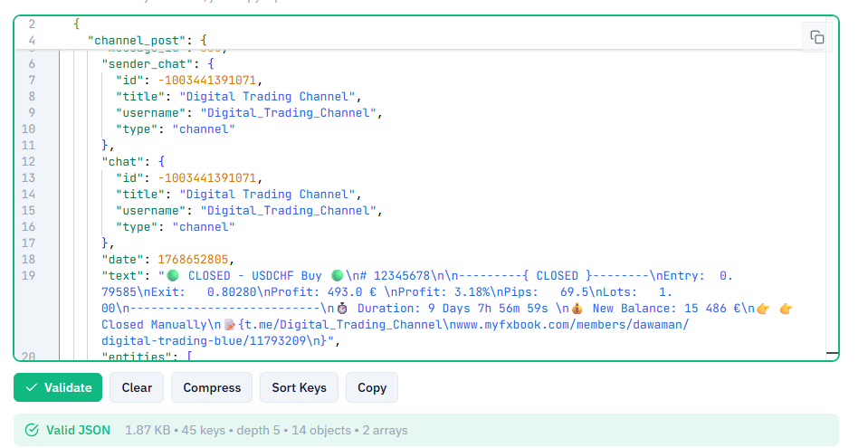The height and width of the screenshot is (448, 868).
Task: Sort the JSON using Sort Keys
Action: tap(299, 387)
